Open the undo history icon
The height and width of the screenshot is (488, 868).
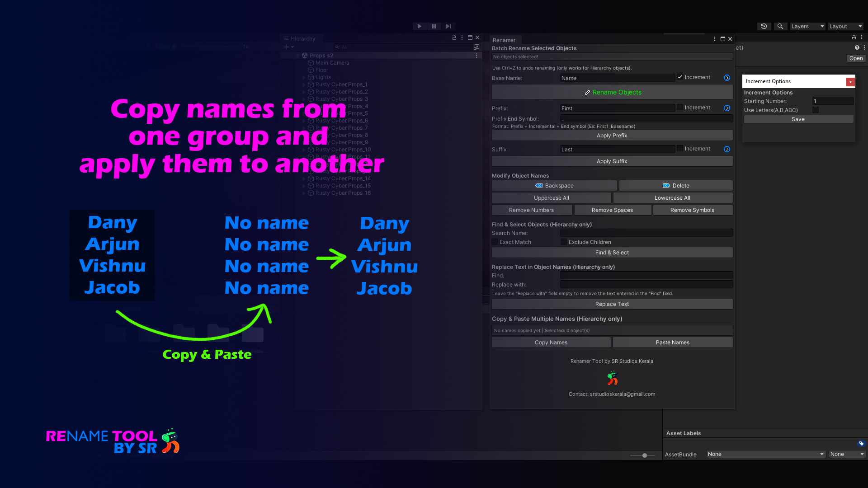pyautogui.click(x=764, y=26)
